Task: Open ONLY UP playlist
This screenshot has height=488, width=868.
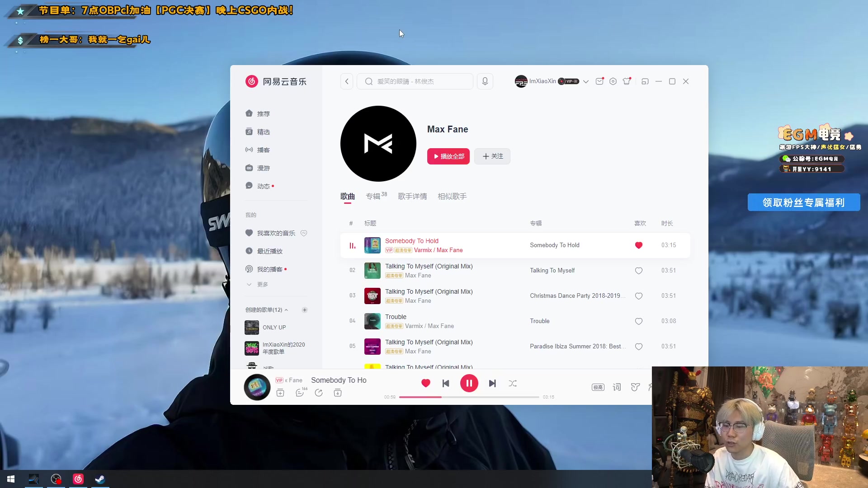Action: (x=275, y=327)
